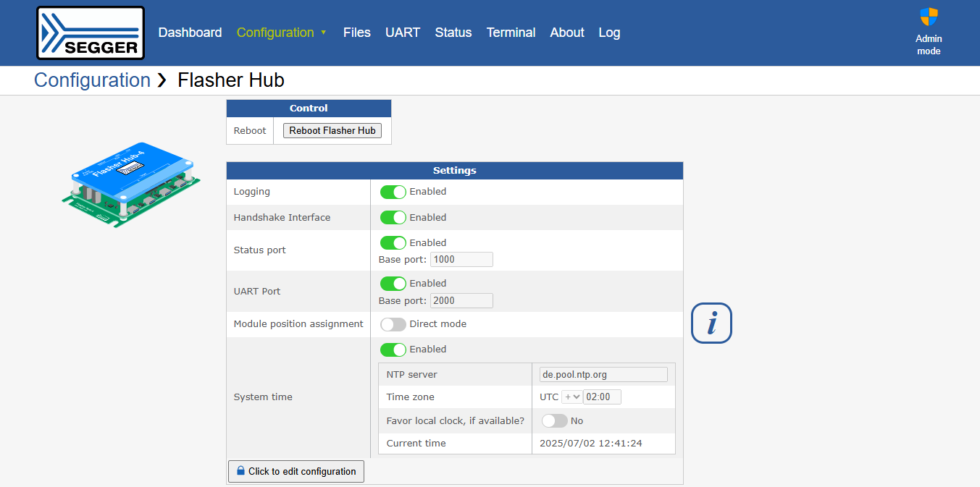Open the About page

click(x=567, y=33)
